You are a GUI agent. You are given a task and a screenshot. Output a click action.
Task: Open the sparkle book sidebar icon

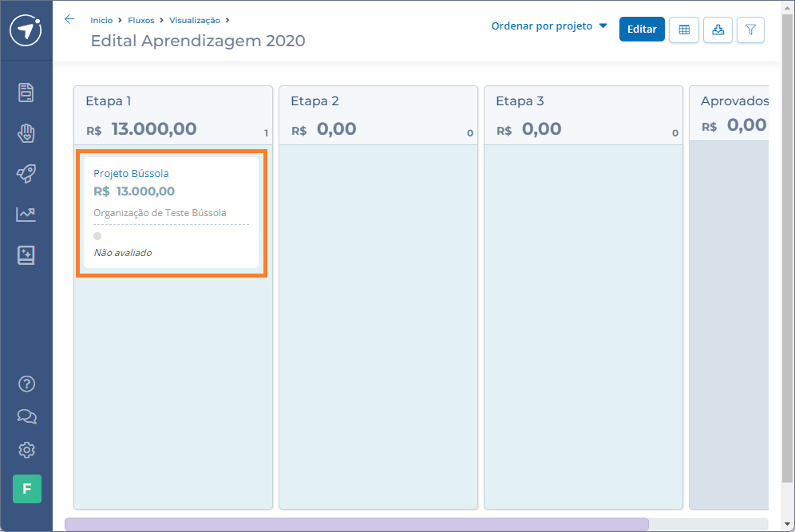(26, 255)
